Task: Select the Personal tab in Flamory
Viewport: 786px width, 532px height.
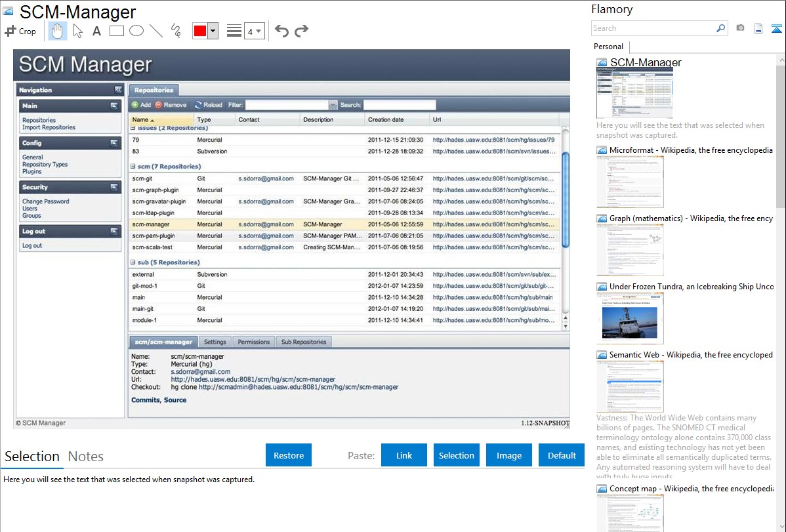Action: [609, 47]
